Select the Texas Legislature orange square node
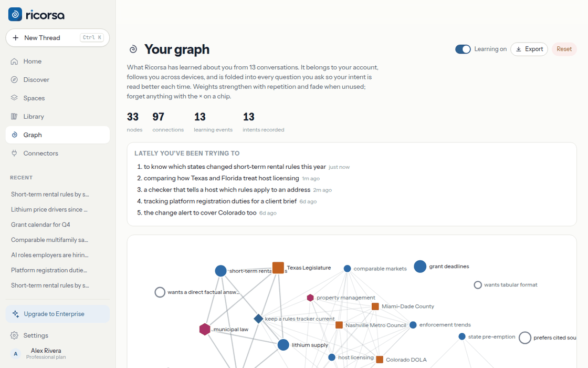The height and width of the screenshot is (368, 588). pos(278,268)
